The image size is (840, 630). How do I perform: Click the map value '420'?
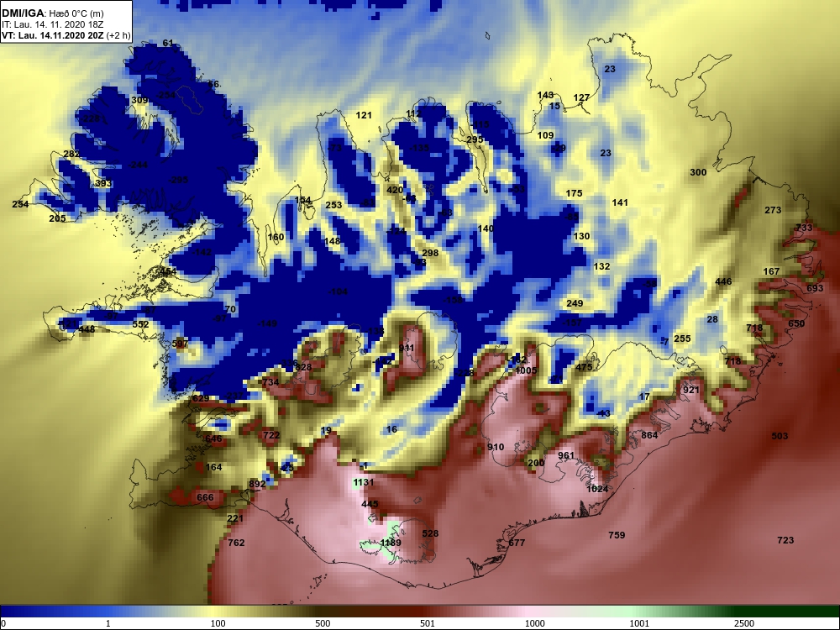395,190
